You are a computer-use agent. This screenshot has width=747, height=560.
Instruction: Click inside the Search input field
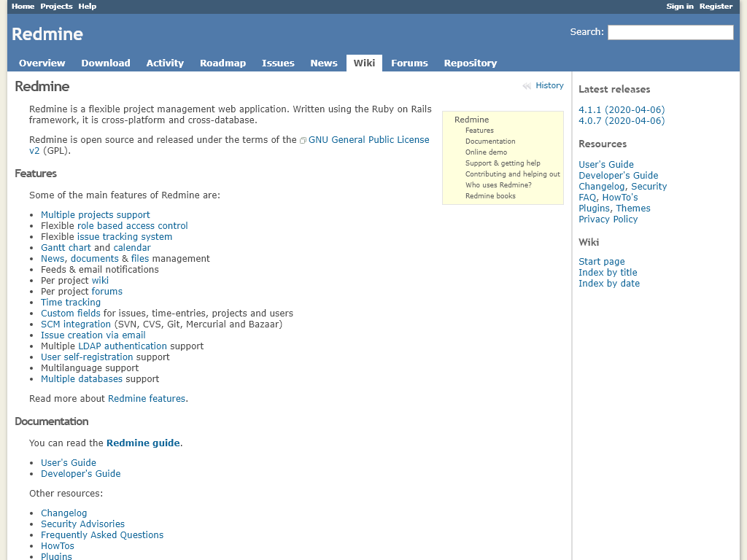[670, 32]
